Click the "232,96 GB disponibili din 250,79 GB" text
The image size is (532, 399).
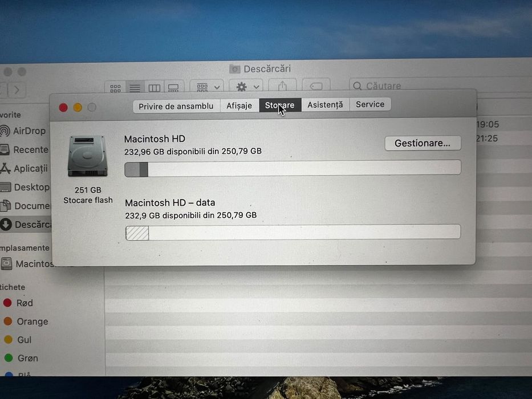click(x=193, y=151)
